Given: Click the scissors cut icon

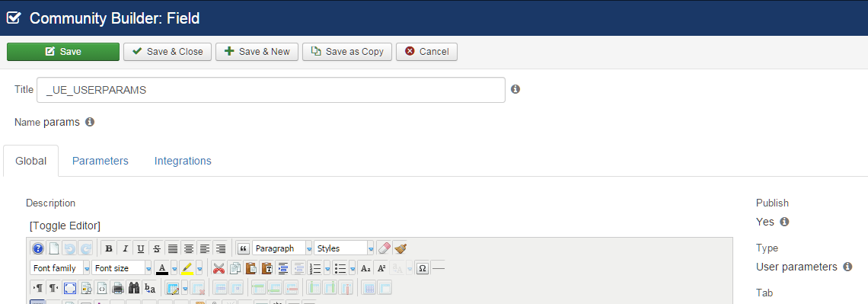Looking at the screenshot, I should pyautogui.click(x=219, y=268).
